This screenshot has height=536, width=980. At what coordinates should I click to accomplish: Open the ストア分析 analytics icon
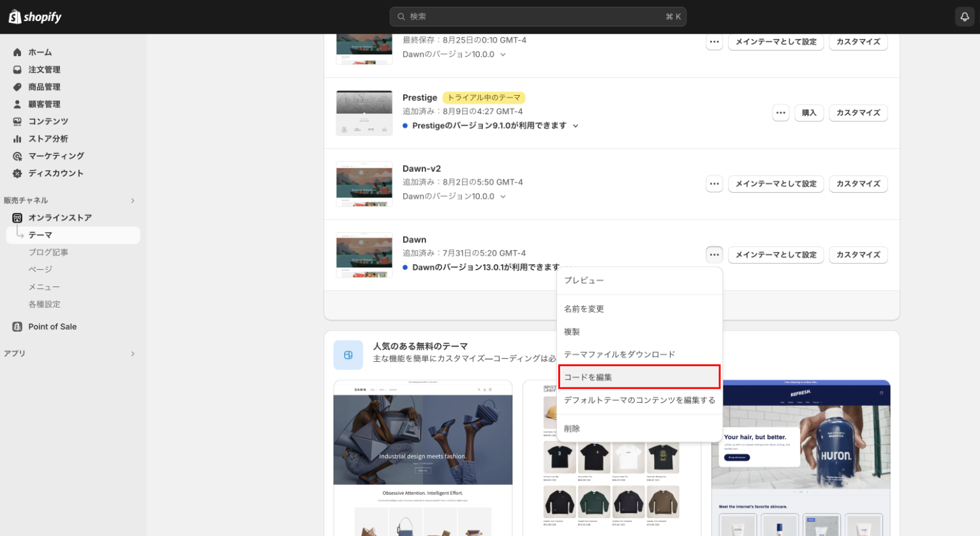(17, 138)
